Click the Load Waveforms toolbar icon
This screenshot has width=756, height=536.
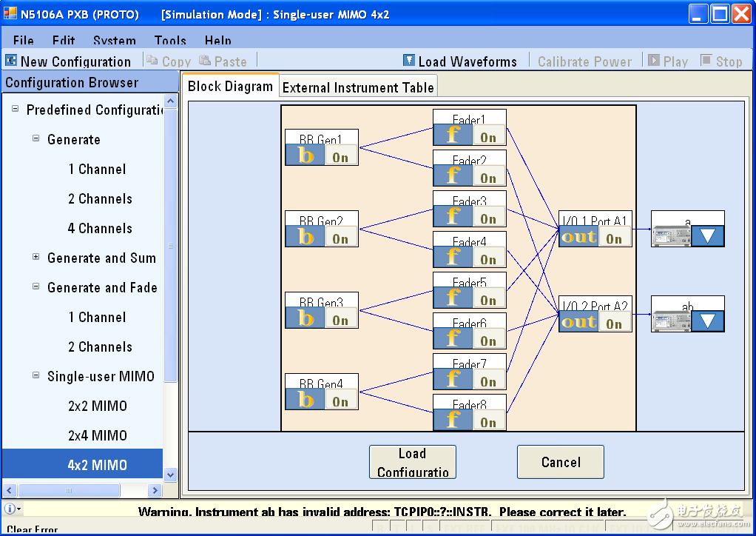pos(409,61)
